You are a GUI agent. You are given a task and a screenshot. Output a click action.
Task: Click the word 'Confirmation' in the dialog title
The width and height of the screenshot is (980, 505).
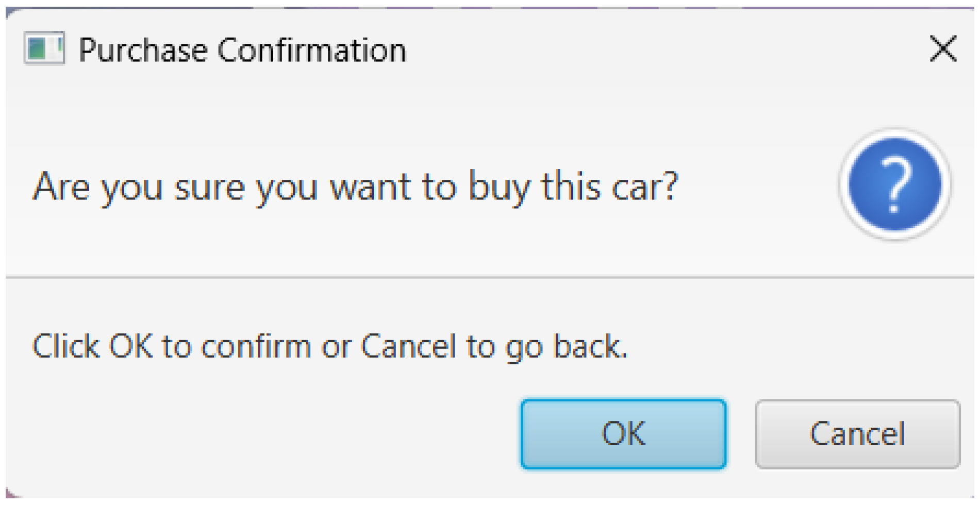click(x=311, y=50)
